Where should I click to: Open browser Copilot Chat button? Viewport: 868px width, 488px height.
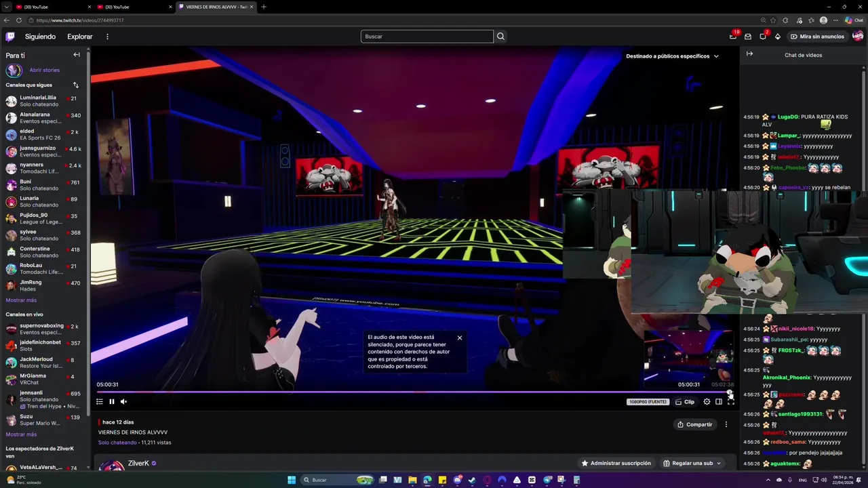pos(854,20)
